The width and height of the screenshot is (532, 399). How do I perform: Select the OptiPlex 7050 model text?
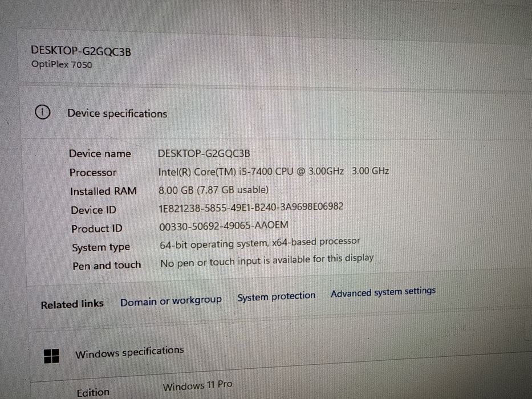(x=62, y=64)
